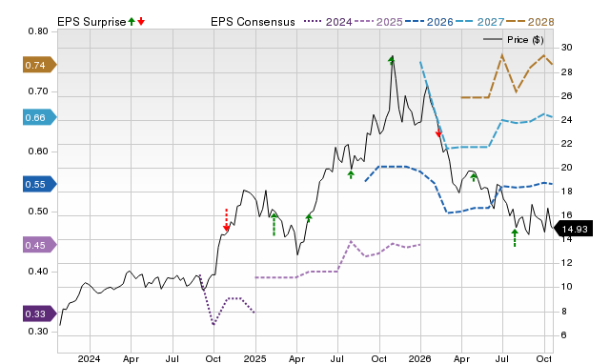Click the green dashed arrow after July 2026
610x364 pixels.
click(515, 238)
